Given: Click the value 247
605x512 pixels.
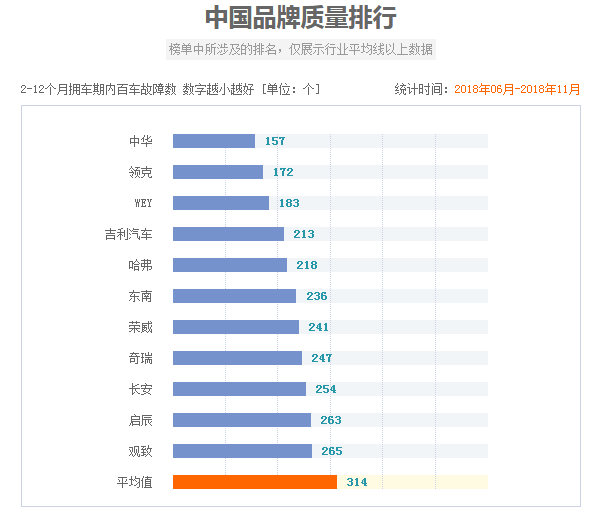Looking at the screenshot, I should click(322, 358).
